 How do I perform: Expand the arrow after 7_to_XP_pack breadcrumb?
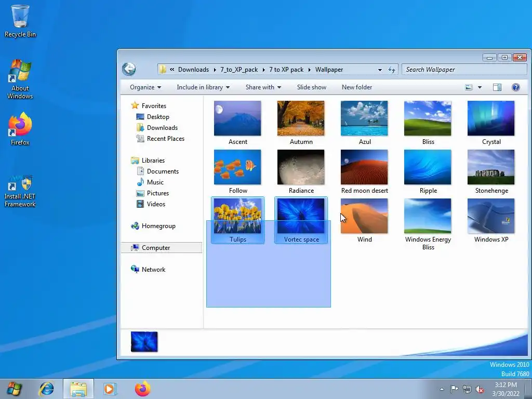pos(263,70)
